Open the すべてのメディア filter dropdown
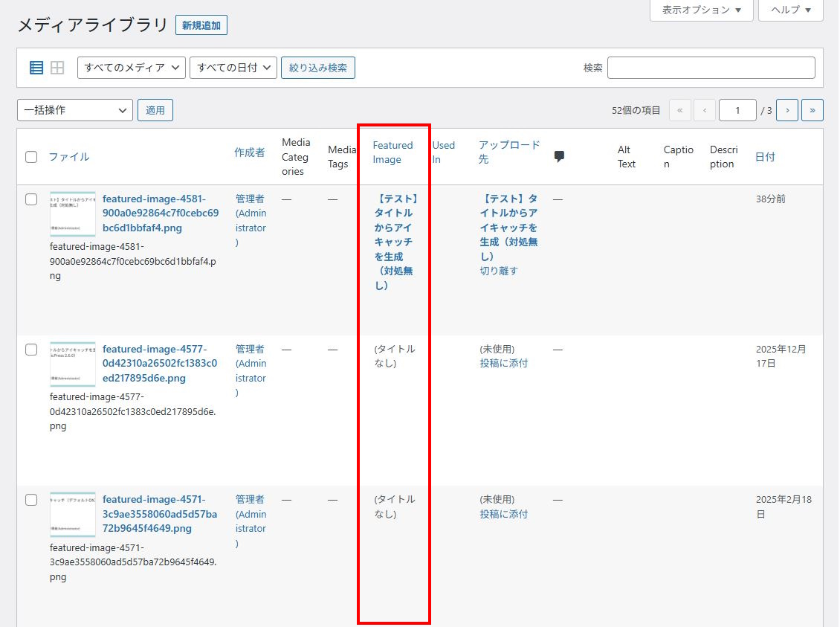The height and width of the screenshot is (627, 840). click(131, 68)
